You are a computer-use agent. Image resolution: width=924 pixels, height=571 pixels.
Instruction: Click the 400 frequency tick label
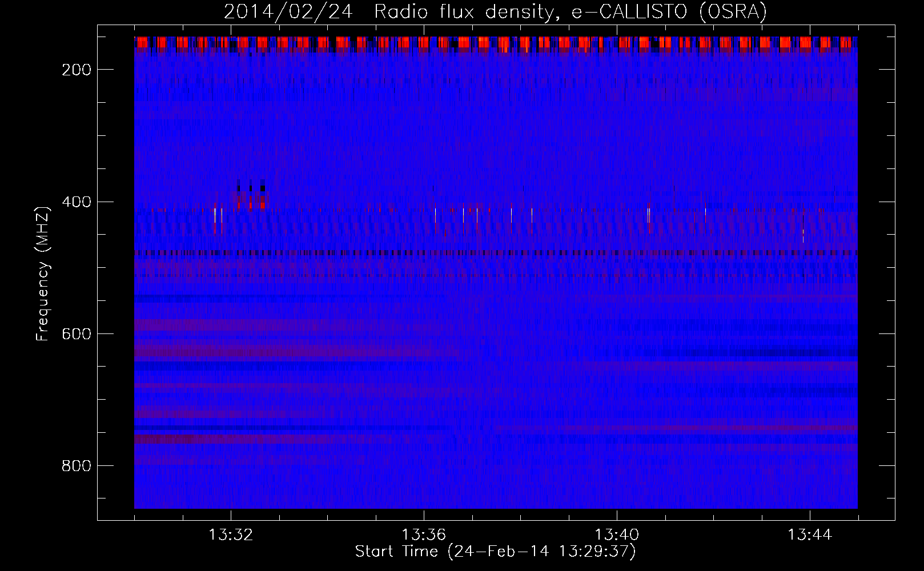pos(76,202)
